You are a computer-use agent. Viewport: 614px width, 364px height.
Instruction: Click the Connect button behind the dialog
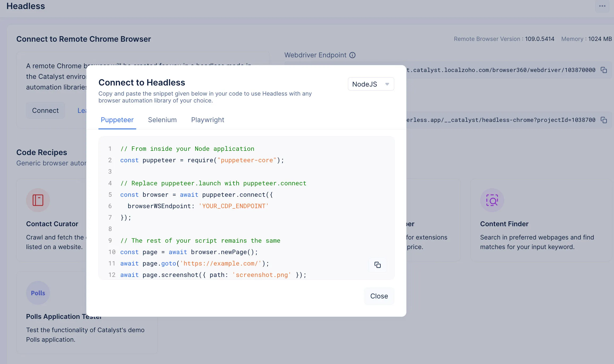pos(45,110)
